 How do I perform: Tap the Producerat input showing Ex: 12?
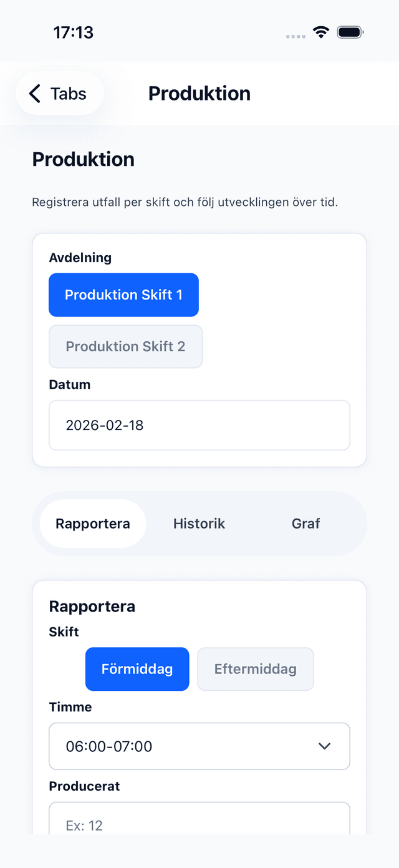pos(199,824)
